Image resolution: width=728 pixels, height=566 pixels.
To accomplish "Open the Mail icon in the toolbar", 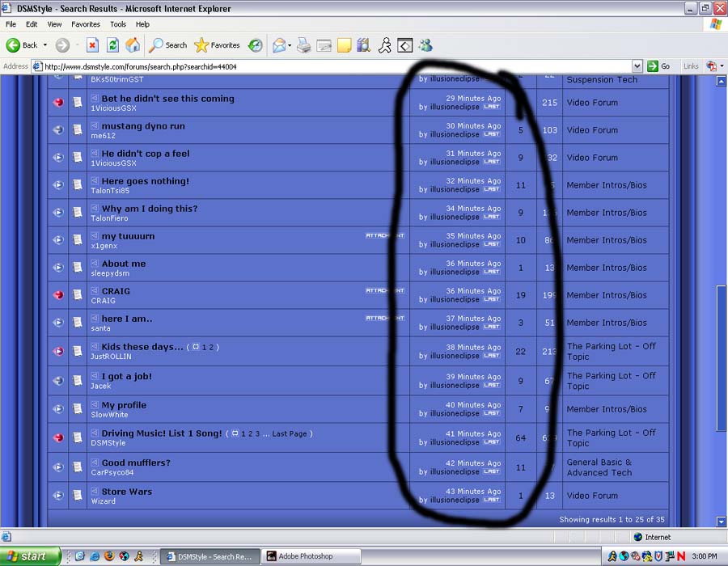I will 278,45.
